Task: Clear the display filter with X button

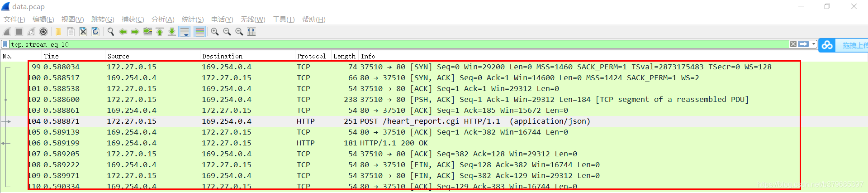Action: [793, 44]
